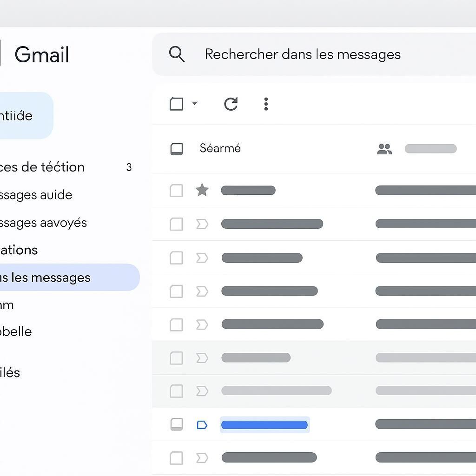Toggle importance marker on second greyed-out email
Viewport: 476px width, 476px height.
click(x=202, y=391)
